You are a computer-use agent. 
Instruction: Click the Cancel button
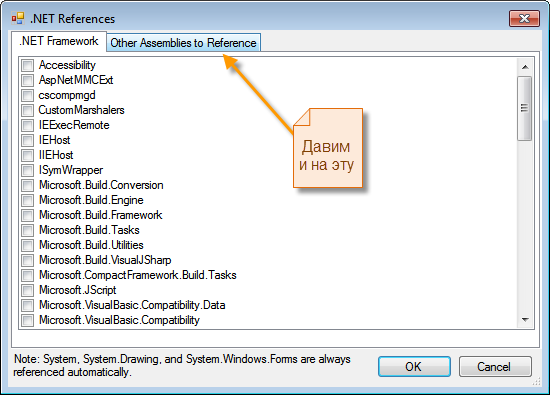click(x=495, y=367)
